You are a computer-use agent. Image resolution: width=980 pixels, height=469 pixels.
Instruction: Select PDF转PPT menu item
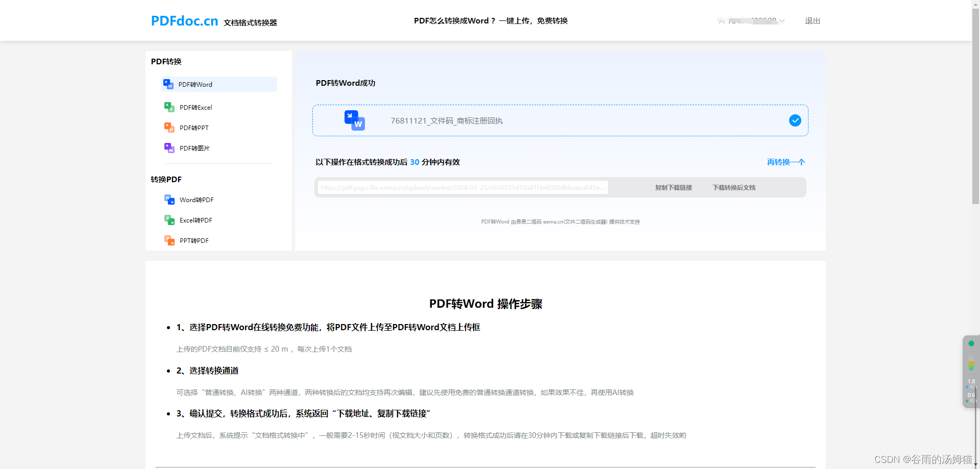point(194,128)
